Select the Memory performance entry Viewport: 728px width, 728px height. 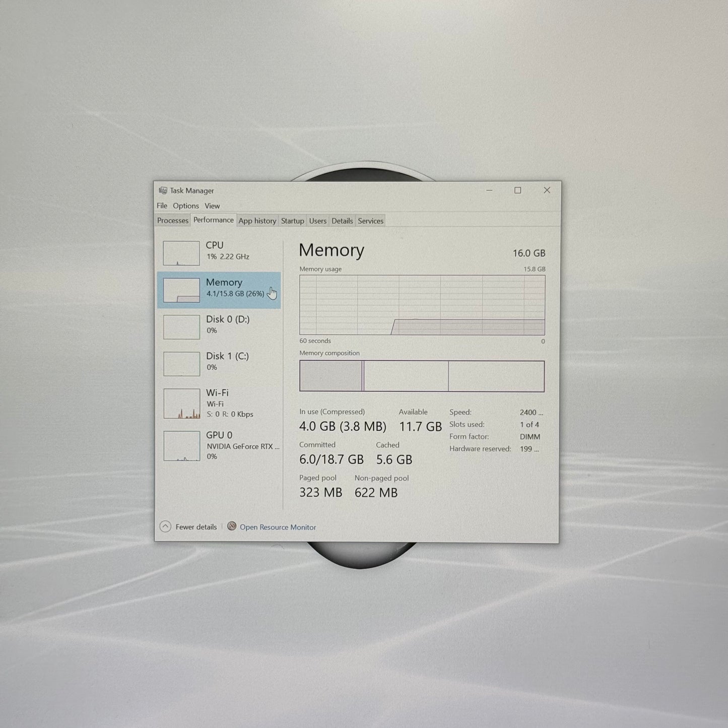coord(219,290)
